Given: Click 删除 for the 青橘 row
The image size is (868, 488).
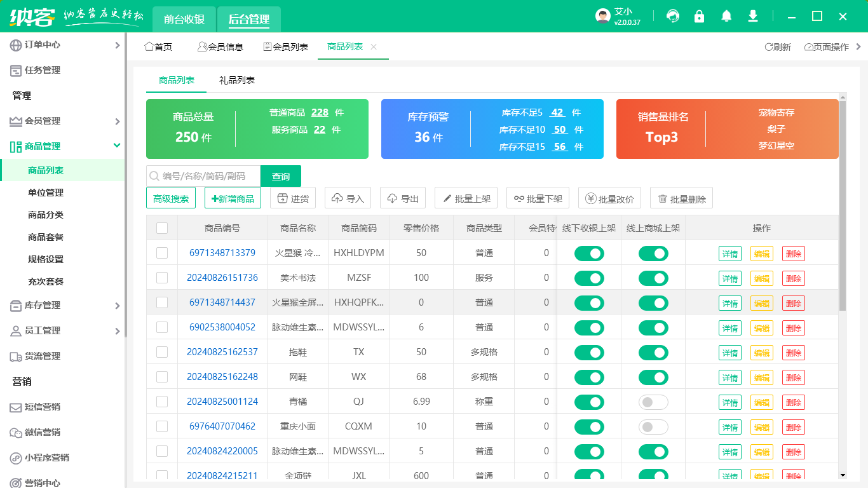Looking at the screenshot, I should [x=794, y=402].
